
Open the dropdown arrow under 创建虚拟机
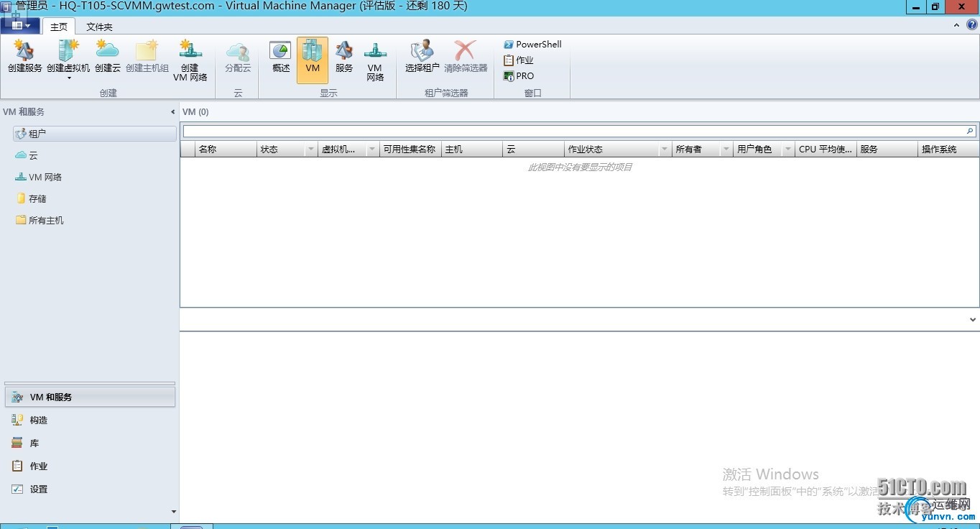[69, 78]
